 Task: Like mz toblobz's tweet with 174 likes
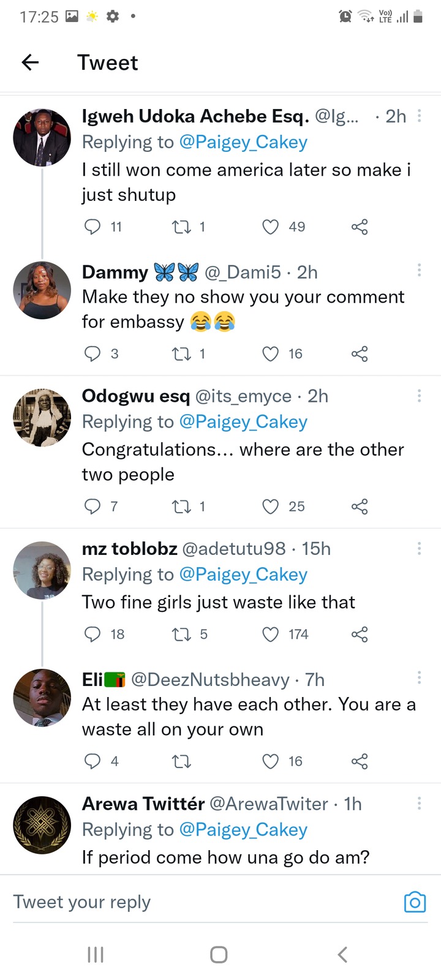click(271, 635)
